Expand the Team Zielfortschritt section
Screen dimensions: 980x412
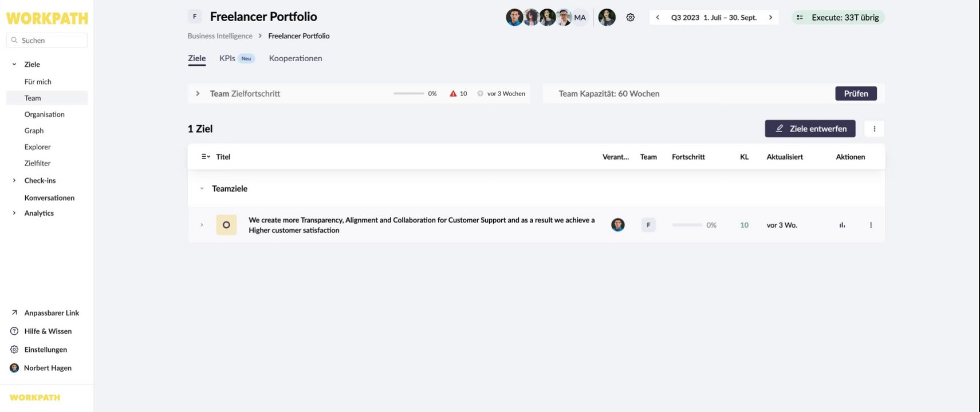click(x=198, y=94)
